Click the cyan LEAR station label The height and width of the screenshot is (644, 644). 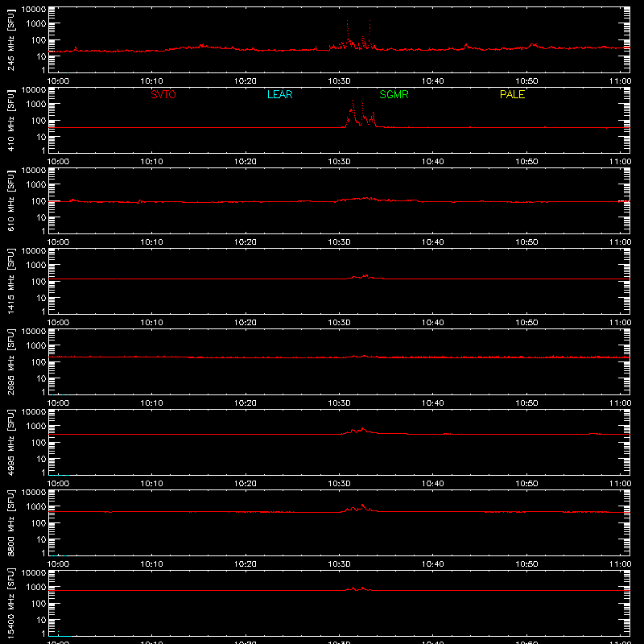tap(279, 94)
